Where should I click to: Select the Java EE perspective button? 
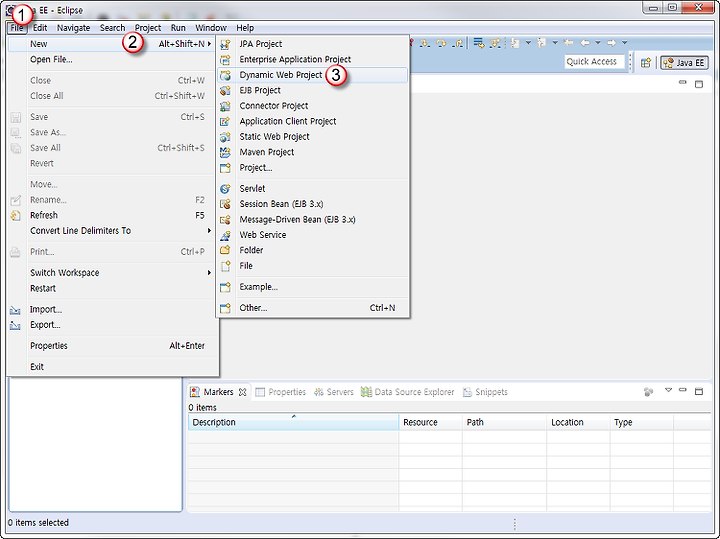684,62
